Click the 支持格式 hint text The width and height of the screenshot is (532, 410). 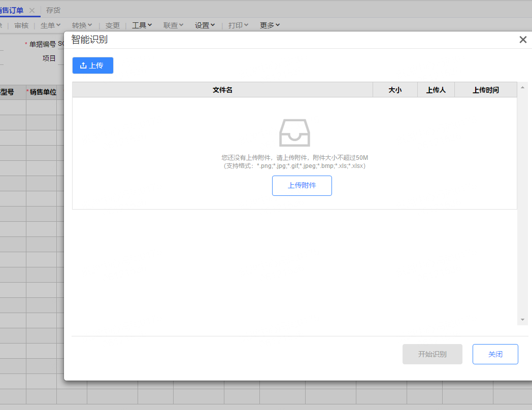tap(294, 166)
